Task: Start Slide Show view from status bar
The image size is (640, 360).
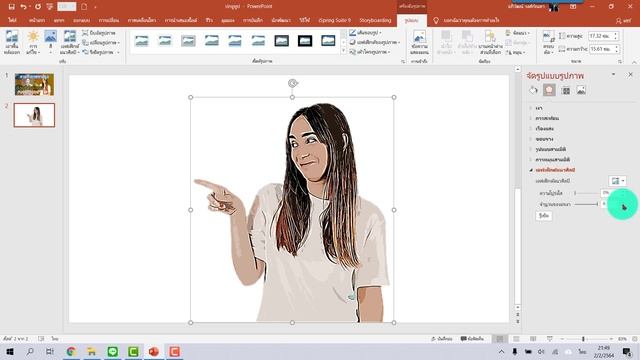Action: 550,339
